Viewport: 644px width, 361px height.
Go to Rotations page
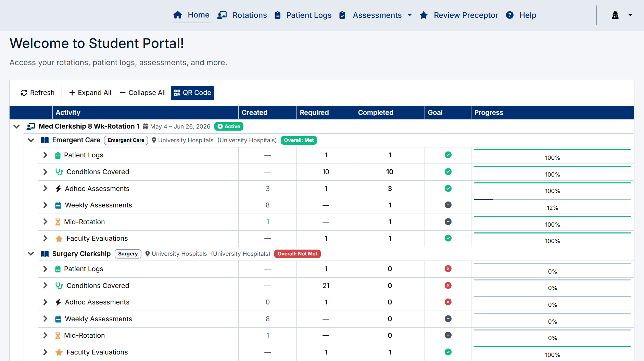[242, 15]
